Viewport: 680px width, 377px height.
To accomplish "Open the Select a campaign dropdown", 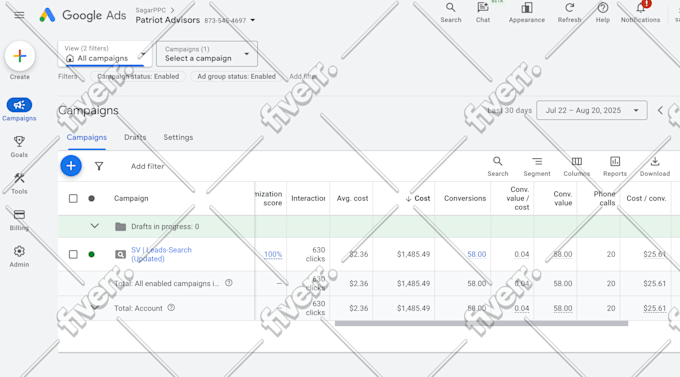I will pyautogui.click(x=207, y=54).
